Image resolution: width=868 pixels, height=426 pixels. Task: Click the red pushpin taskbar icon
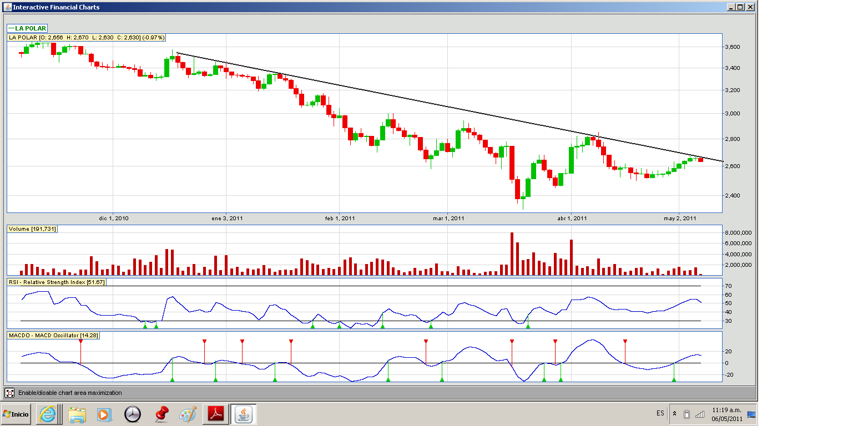[x=162, y=414]
